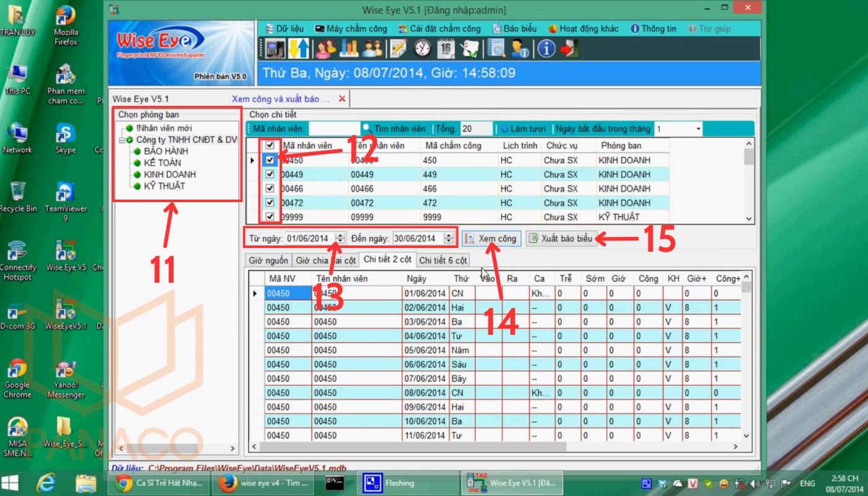Click the Làm tươi refresh button

click(x=523, y=129)
